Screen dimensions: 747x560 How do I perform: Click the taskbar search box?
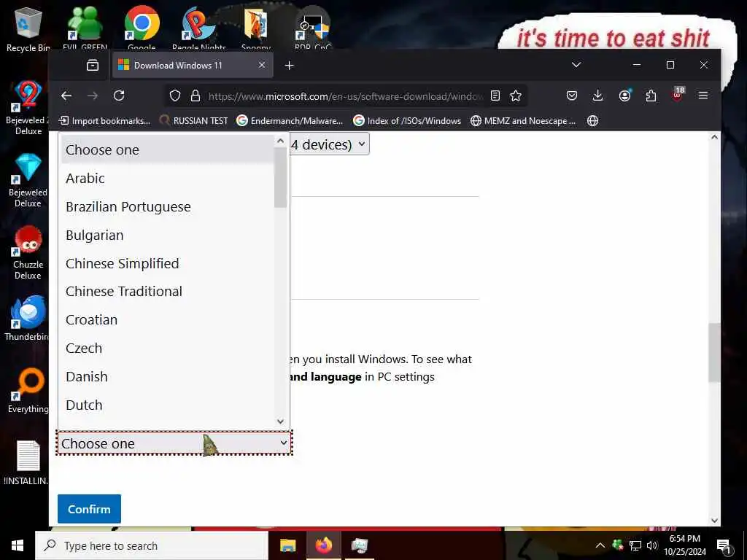coord(152,545)
